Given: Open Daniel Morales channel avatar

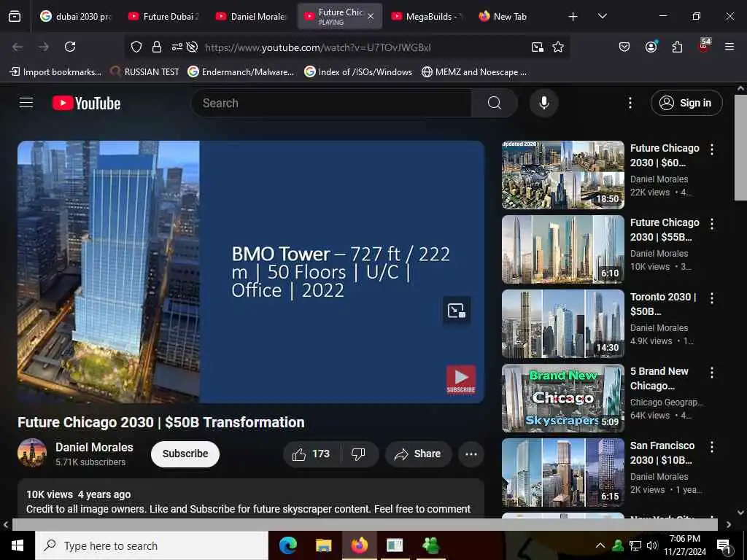Looking at the screenshot, I should [x=32, y=453].
